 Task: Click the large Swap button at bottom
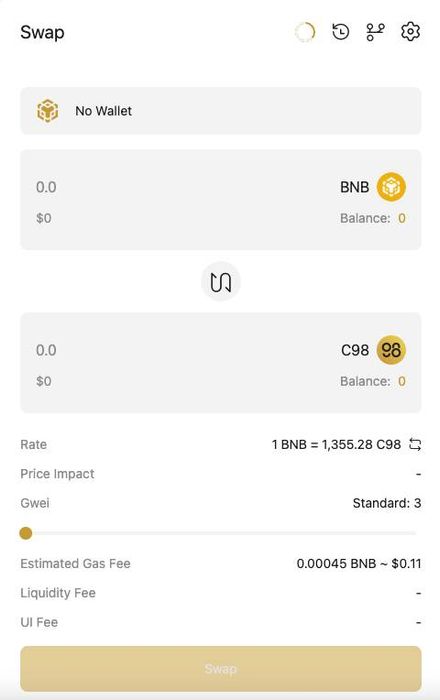(220, 669)
